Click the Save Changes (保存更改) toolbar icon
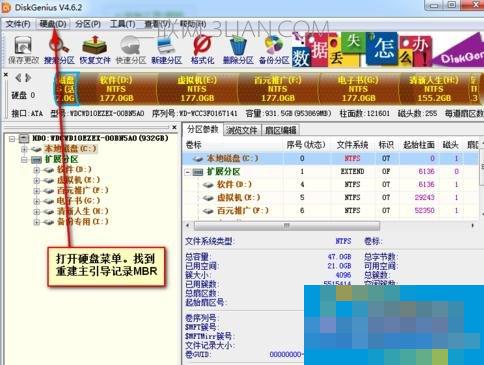This screenshot has width=484, height=365. pyautogui.click(x=23, y=50)
